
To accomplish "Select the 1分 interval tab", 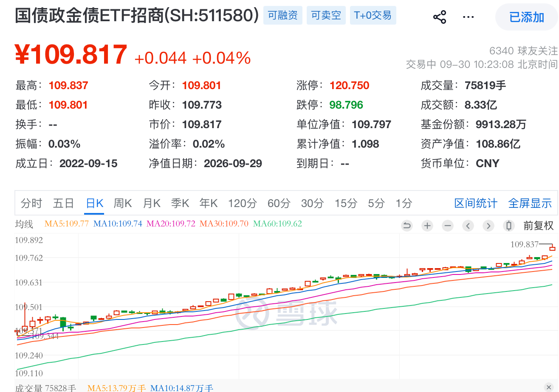I will coord(404,204).
